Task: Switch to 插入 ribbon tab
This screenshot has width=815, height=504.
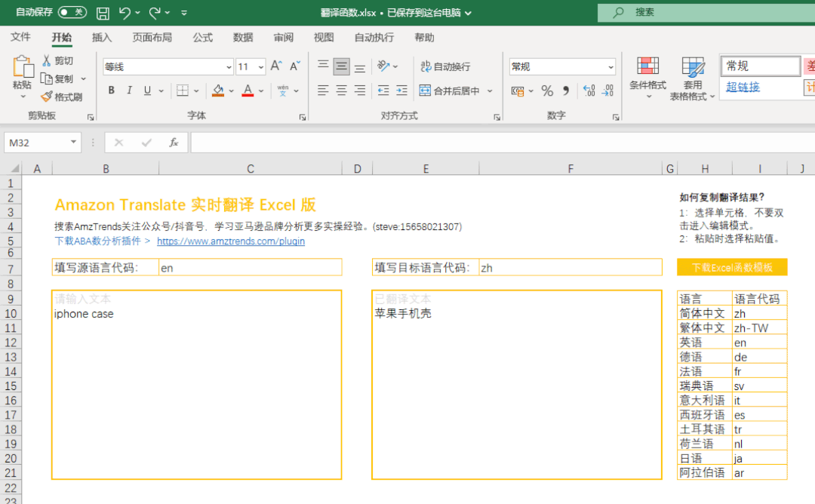Action: click(x=101, y=38)
